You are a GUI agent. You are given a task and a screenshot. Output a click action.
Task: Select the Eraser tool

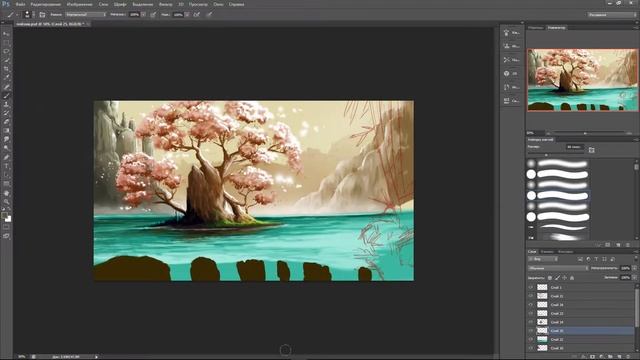pos(6,122)
